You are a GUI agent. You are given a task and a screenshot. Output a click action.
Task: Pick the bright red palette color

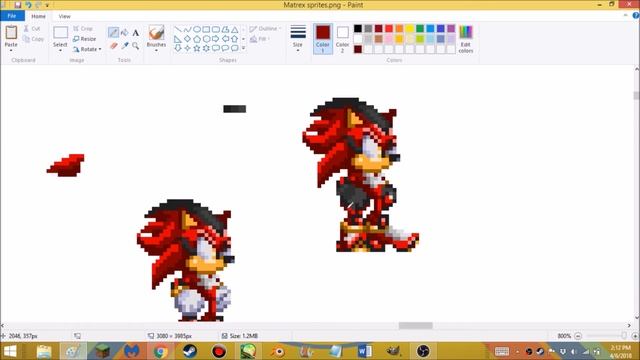tap(389, 29)
